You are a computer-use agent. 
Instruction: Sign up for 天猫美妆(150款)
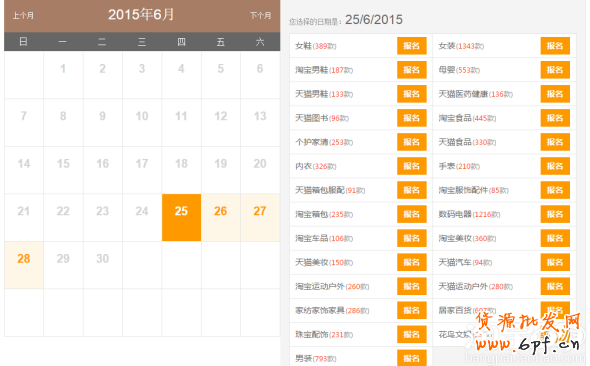pos(412,263)
